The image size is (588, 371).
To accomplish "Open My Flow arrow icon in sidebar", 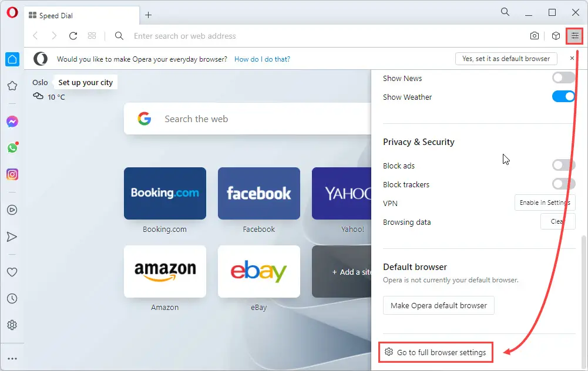I will pyautogui.click(x=12, y=237).
